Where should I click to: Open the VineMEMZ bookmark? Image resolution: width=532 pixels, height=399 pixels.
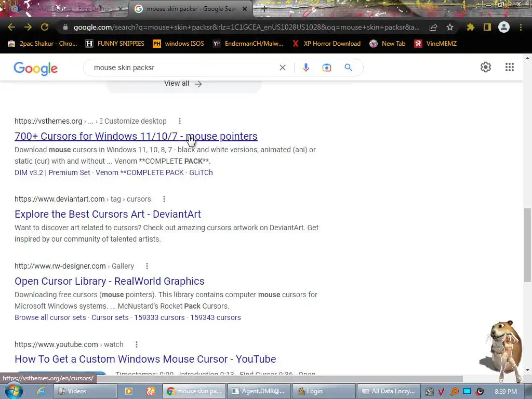point(435,44)
